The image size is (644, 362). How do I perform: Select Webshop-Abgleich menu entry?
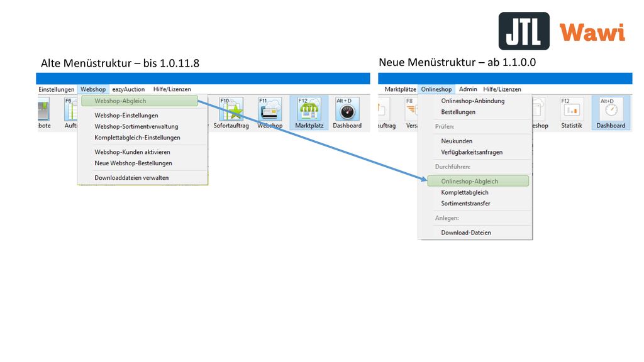point(140,101)
